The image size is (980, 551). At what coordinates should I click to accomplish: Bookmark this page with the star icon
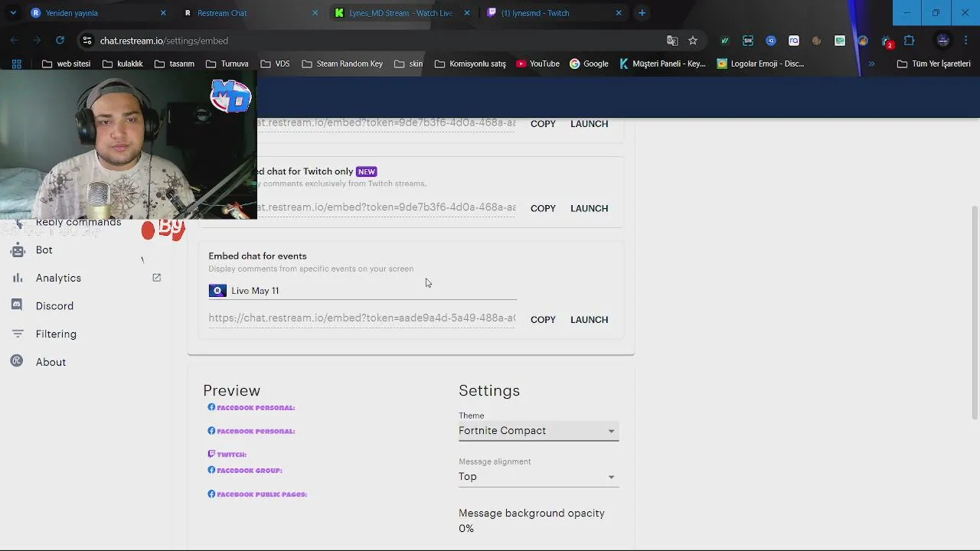tap(693, 41)
